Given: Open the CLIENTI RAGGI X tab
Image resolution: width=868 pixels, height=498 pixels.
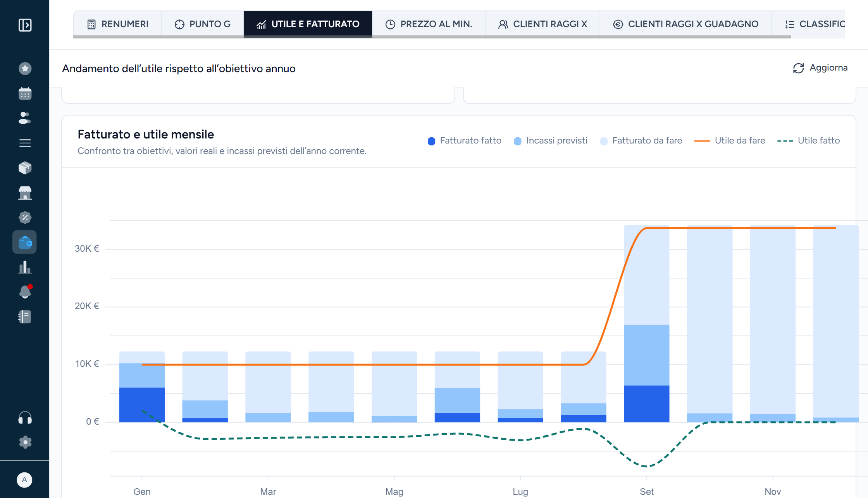Looking at the screenshot, I should tap(542, 24).
